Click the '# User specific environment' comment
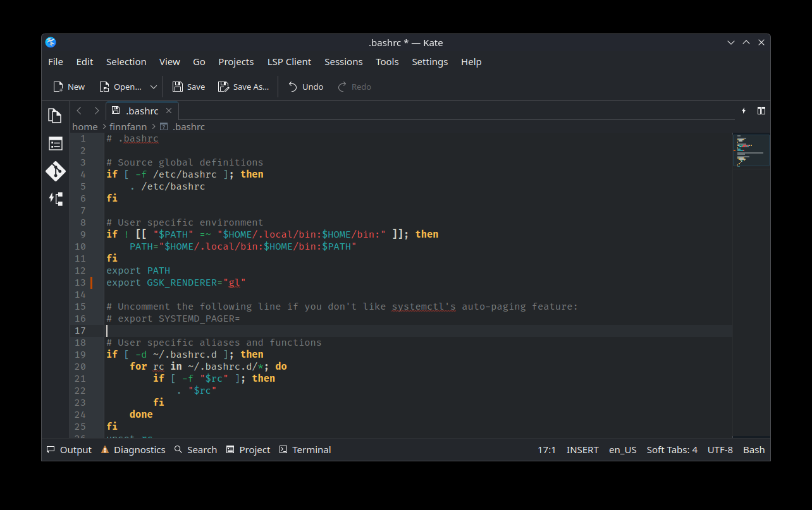The image size is (812, 510). [185, 222]
